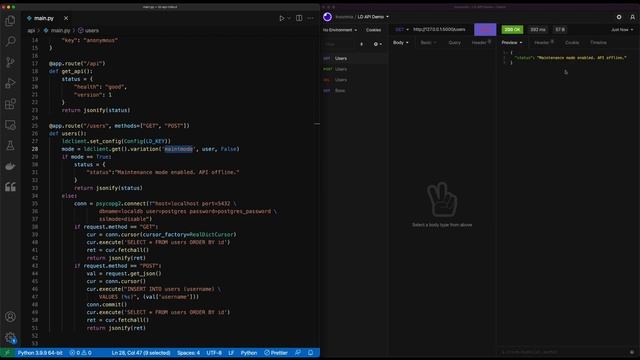This screenshot has height=360, width=640.
Task: Open Insomnia settings gear
Action: (619, 17)
